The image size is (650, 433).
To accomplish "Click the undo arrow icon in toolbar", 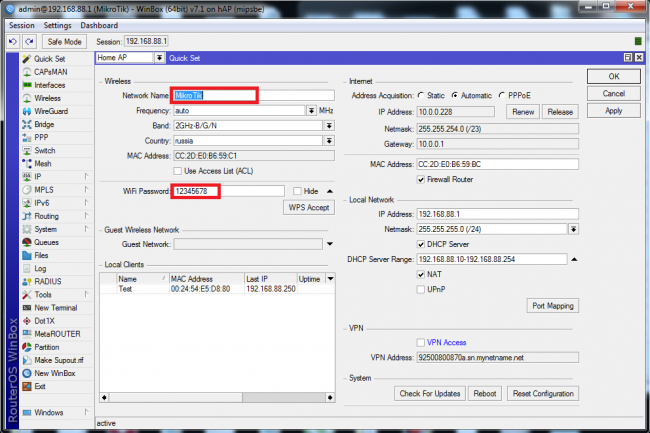I will pyautogui.click(x=13, y=41).
